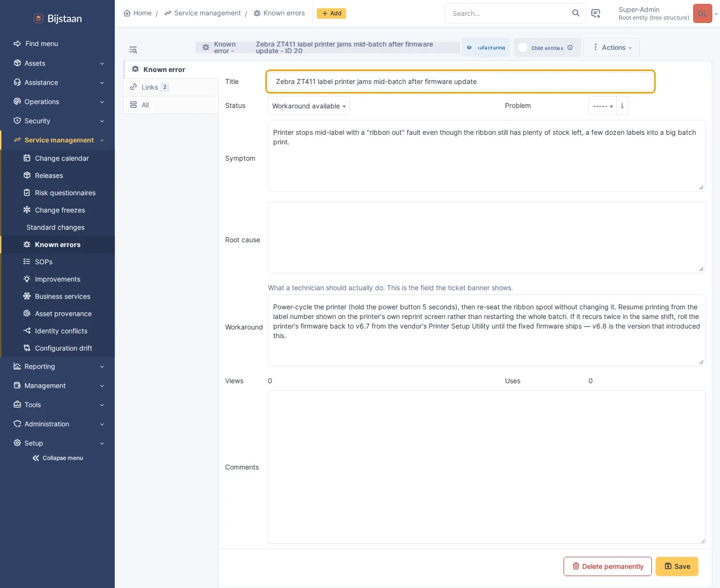
Task: Open the Status dropdown
Action: (309, 106)
